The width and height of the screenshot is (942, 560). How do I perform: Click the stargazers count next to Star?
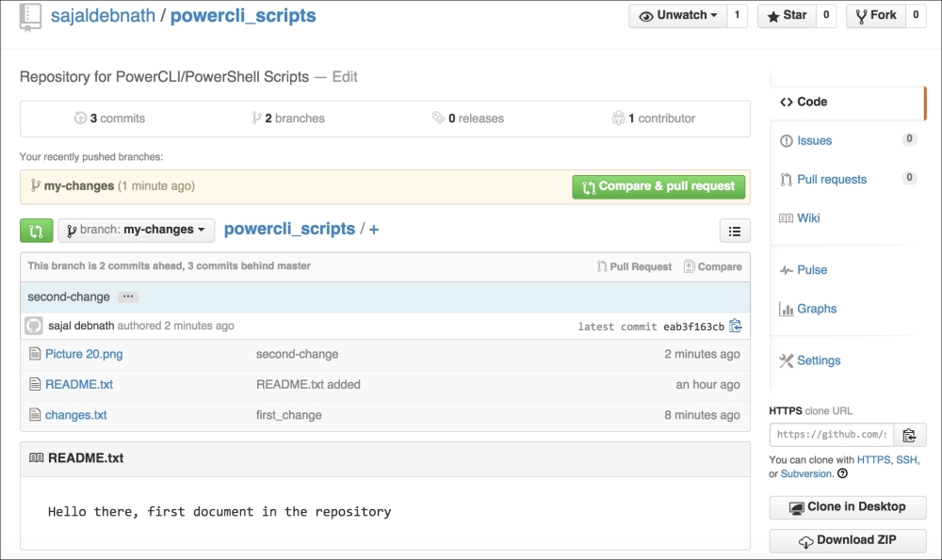[x=826, y=16]
